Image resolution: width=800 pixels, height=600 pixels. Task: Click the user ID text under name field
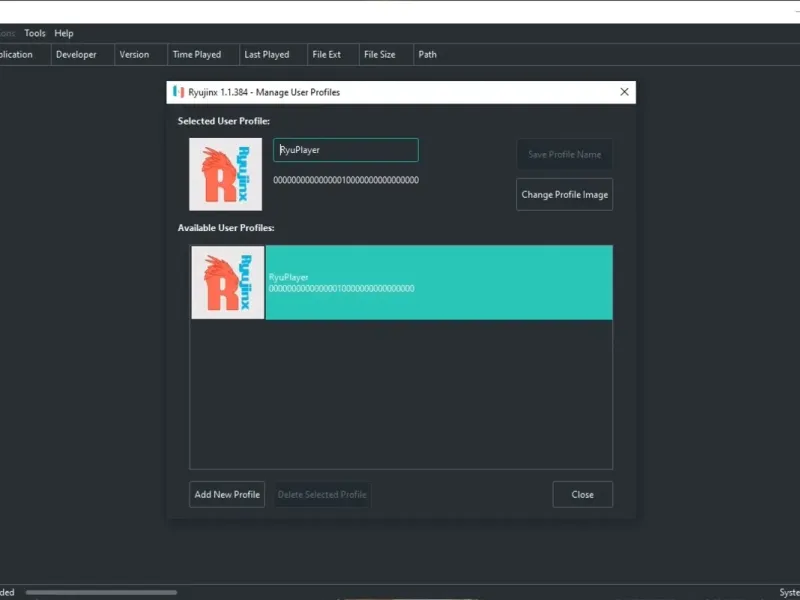346,180
